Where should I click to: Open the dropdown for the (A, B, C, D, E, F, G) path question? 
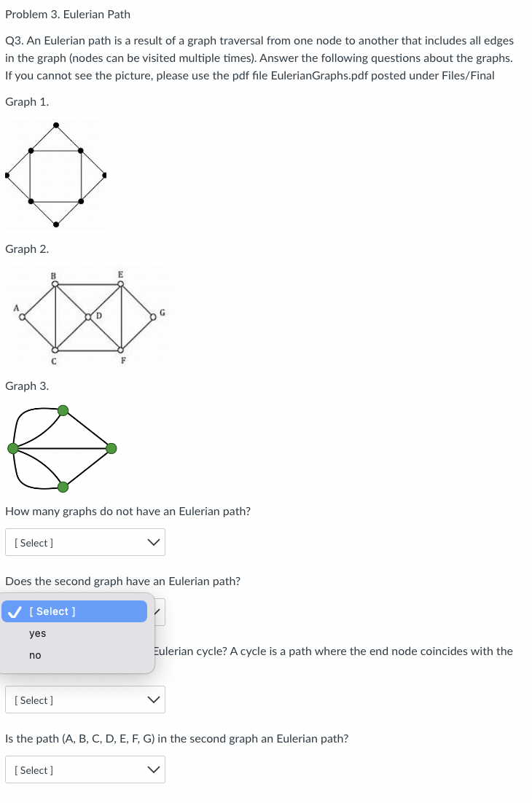pyautogui.click(x=85, y=769)
